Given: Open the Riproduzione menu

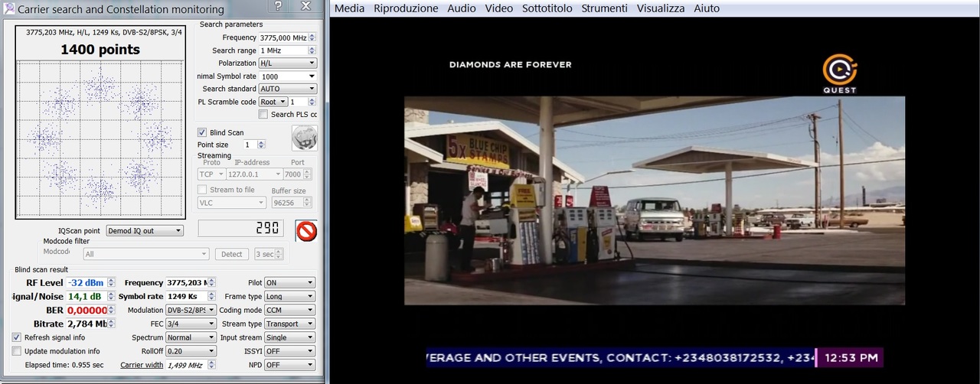Looking at the screenshot, I should [406, 8].
